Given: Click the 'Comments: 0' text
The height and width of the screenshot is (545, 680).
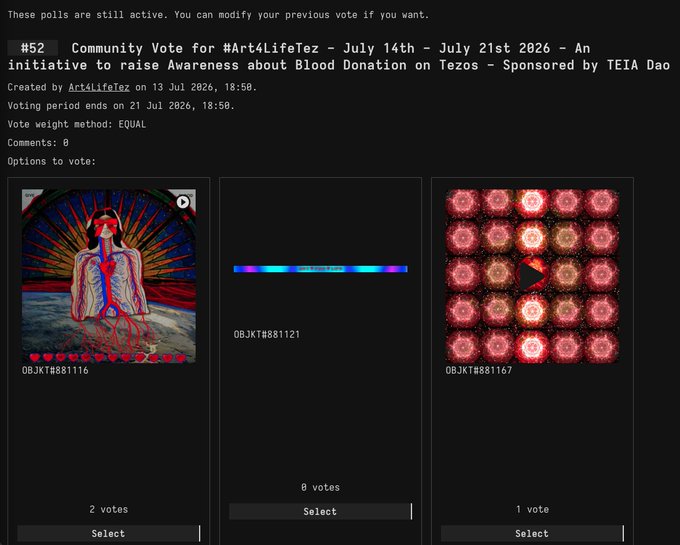Looking at the screenshot, I should click(38, 143).
